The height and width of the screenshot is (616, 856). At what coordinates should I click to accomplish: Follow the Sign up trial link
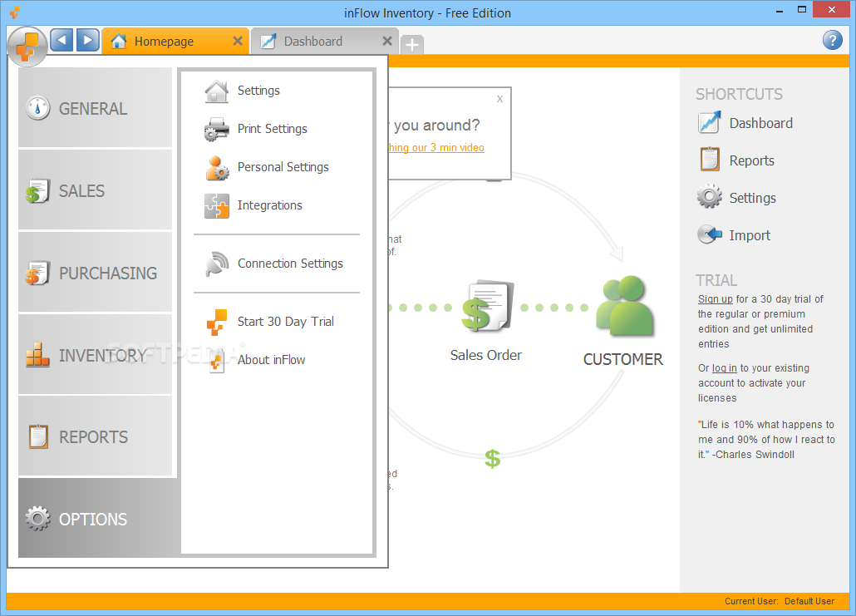point(716,299)
